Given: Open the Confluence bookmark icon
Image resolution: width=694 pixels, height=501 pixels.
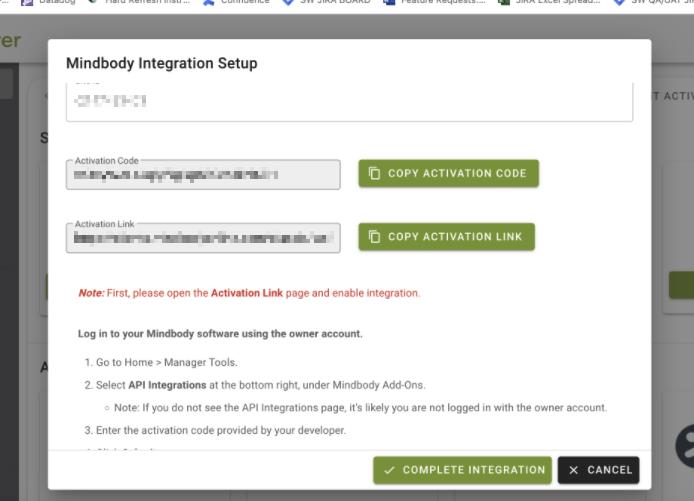Looking at the screenshot, I should pyautogui.click(x=208, y=2).
